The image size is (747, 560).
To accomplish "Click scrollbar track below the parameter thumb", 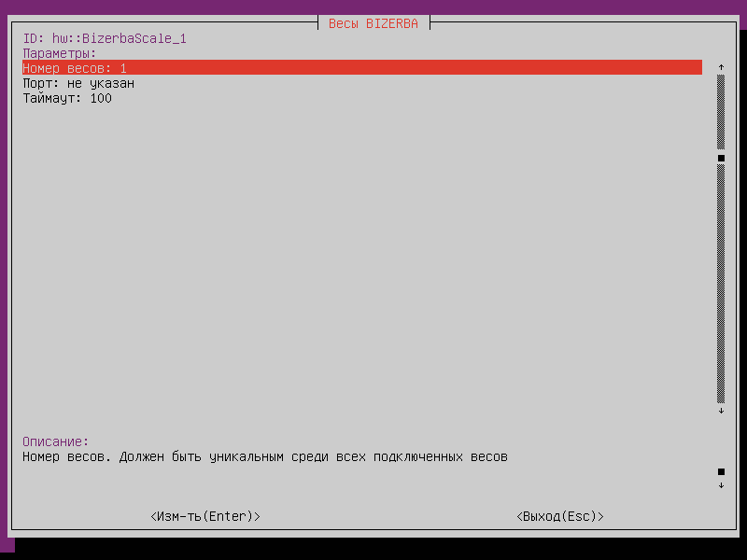I will coord(721,284).
